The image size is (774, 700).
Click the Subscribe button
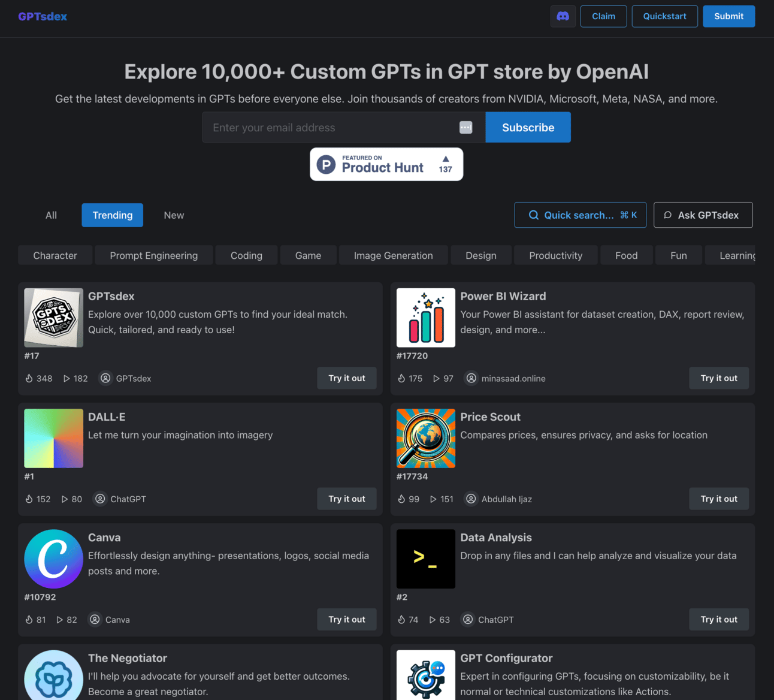pyautogui.click(x=528, y=127)
